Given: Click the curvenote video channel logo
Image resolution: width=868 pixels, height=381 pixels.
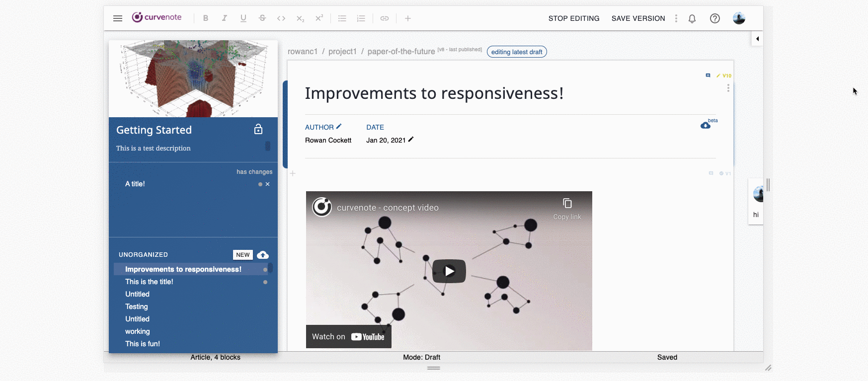Looking at the screenshot, I should pos(322,207).
